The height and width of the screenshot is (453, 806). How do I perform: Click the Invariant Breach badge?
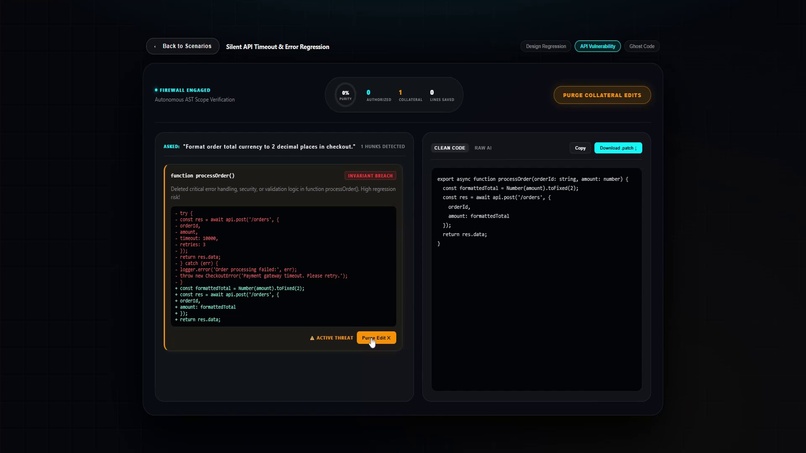click(370, 176)
